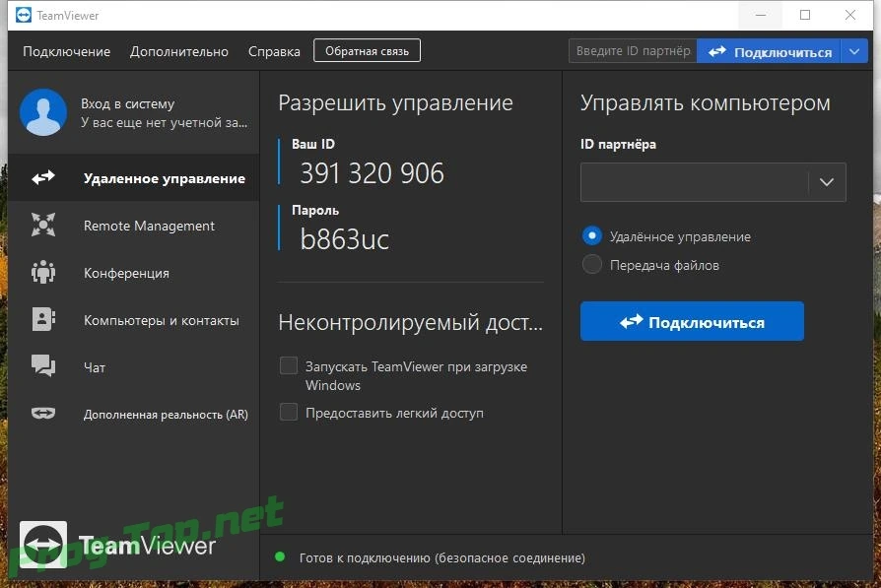
Task: Expand the ID партнёра dropdown chevron
Action: (x=827, y=182)
